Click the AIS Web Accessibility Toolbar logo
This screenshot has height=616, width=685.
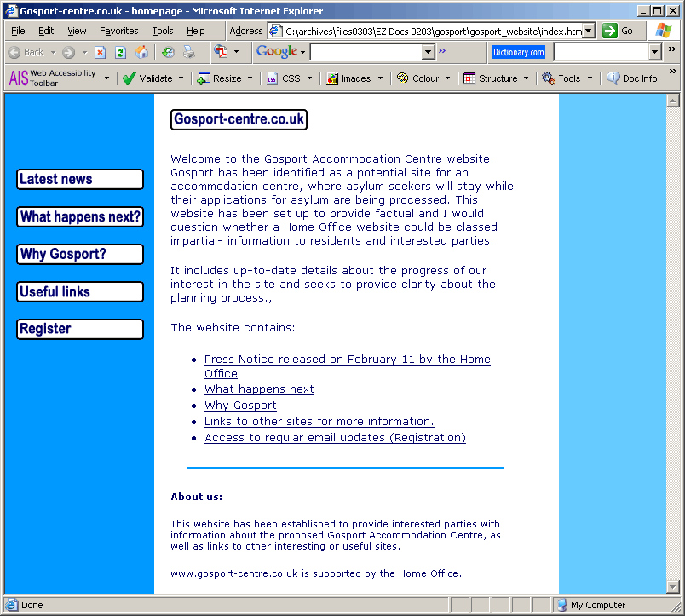tap(53, 78)
